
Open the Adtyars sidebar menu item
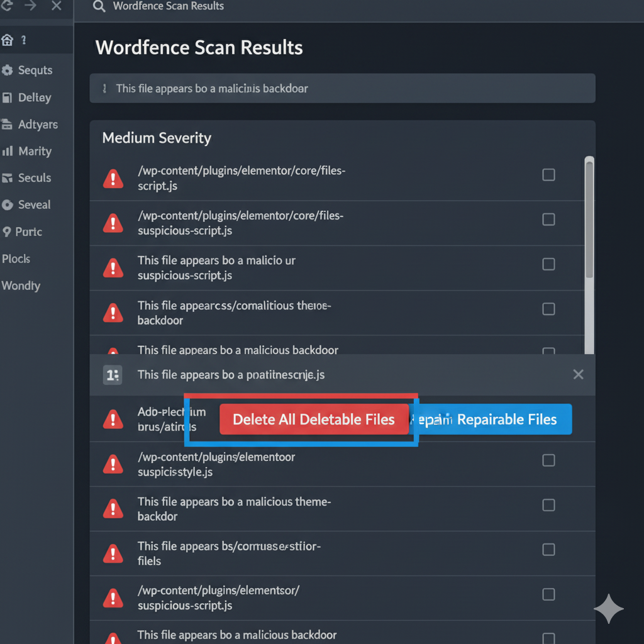[x=37, y=125]
